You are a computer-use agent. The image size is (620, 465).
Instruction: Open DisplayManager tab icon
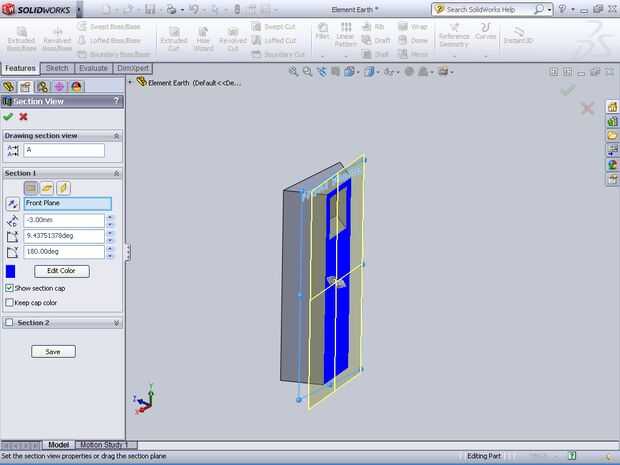point(76,86)
